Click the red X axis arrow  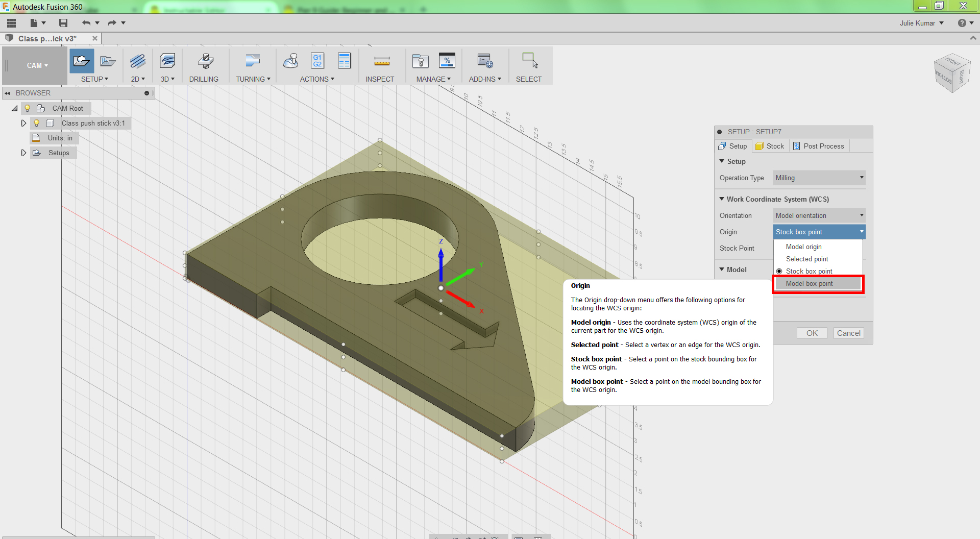461,300
